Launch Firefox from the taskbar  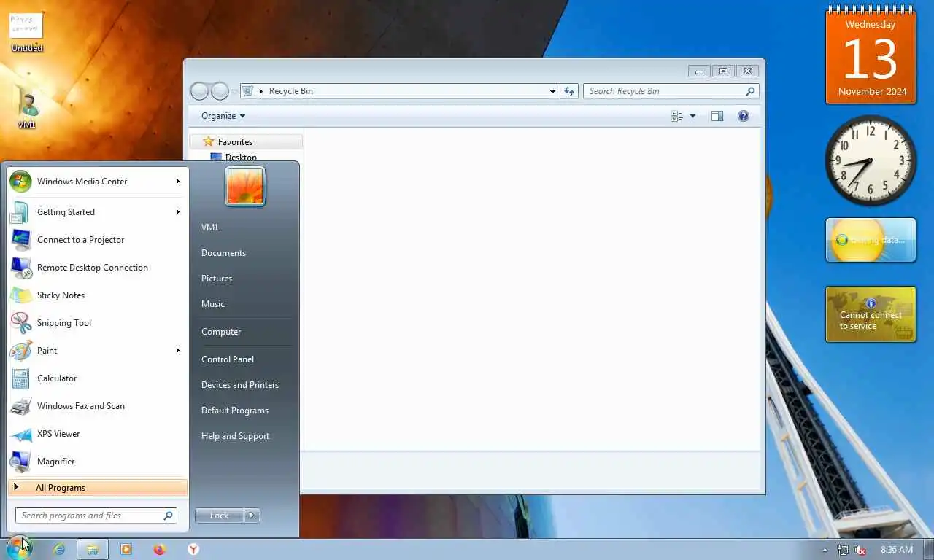tap(160, 550)
